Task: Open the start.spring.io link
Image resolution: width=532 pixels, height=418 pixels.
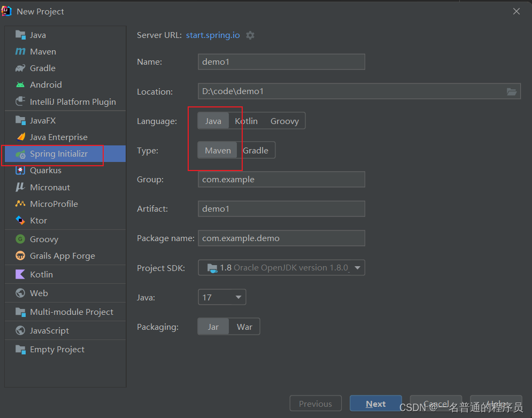Action: click(213, 35)
